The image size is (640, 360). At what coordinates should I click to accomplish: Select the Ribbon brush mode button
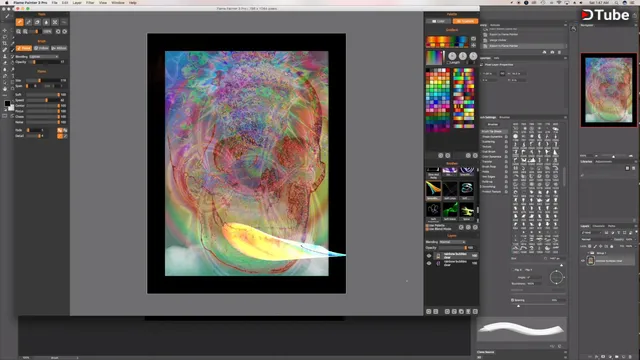[x=59, y=48]
